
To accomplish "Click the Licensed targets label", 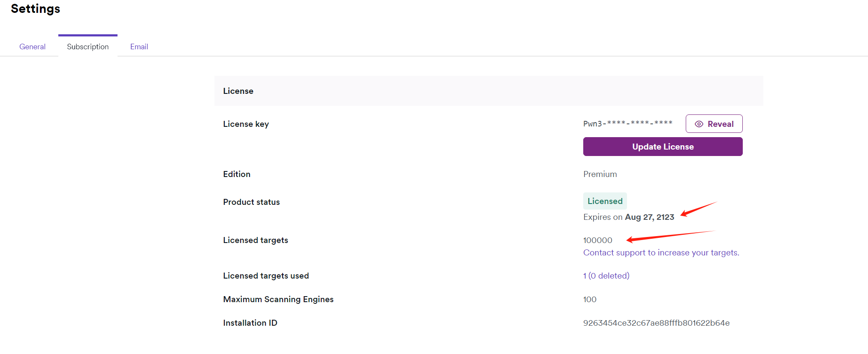I will (256, 240).
